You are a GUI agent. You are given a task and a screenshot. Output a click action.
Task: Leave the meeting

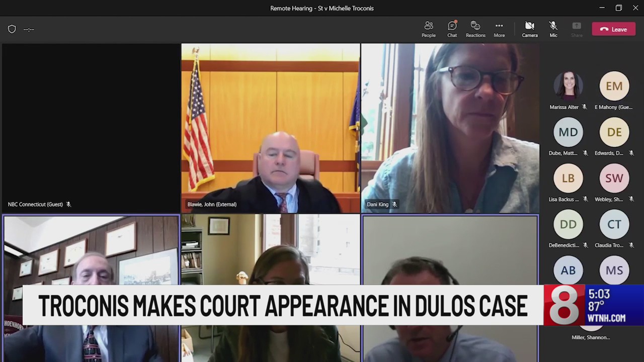tap(613, 29)
